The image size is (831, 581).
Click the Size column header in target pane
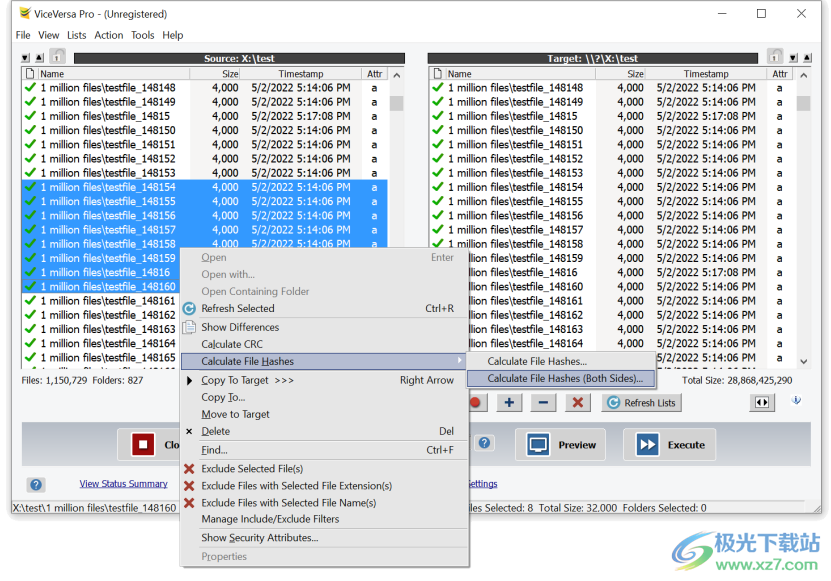[635, 74]
